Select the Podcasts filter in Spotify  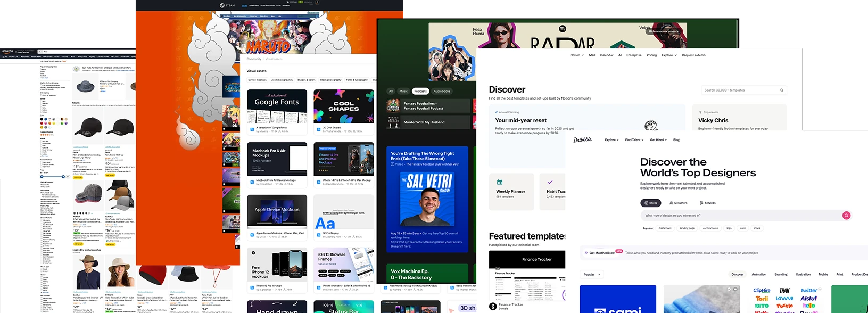pos(420,91)
